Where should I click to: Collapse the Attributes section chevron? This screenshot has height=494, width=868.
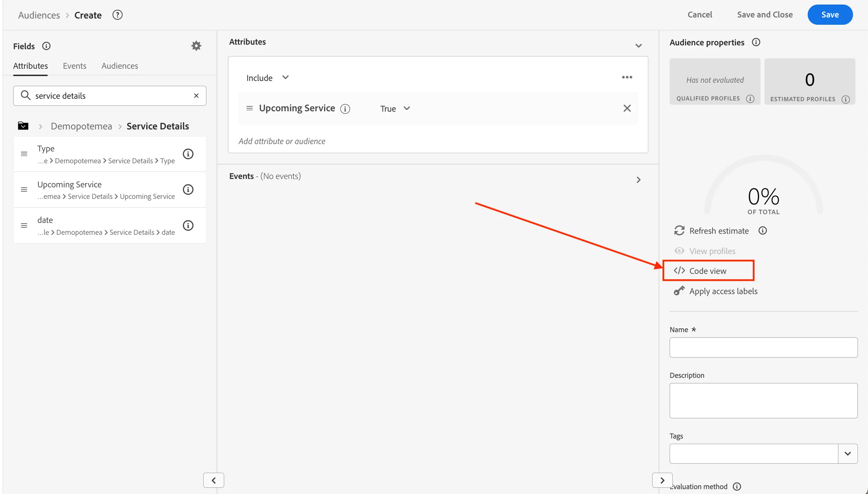(x=638, y=46)
